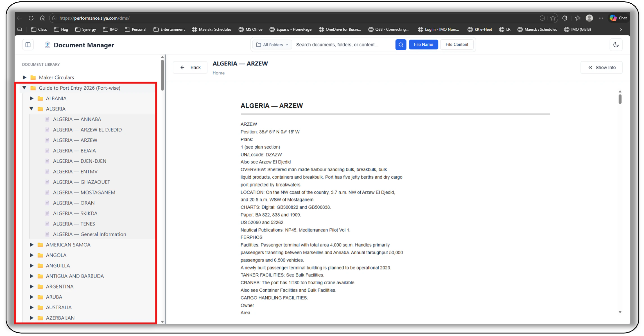
Task: Click the Back button
Action: tap(190, 67)
